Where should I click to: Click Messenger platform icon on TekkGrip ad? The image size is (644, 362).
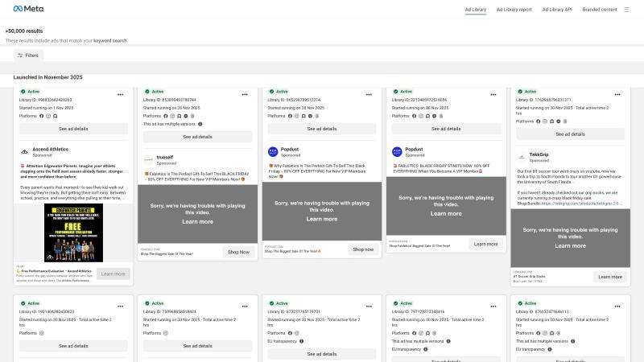tap(558, 121)
